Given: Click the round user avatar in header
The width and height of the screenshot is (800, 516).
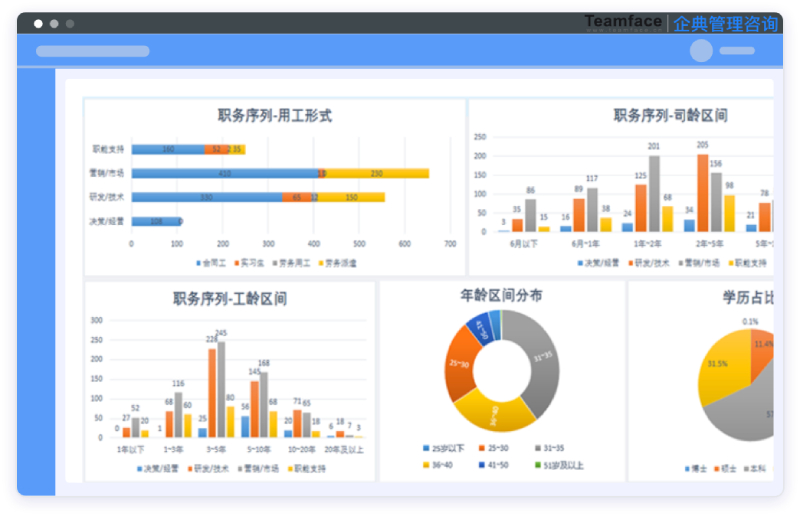Looking at the screenshot, I should coord(701,51).
